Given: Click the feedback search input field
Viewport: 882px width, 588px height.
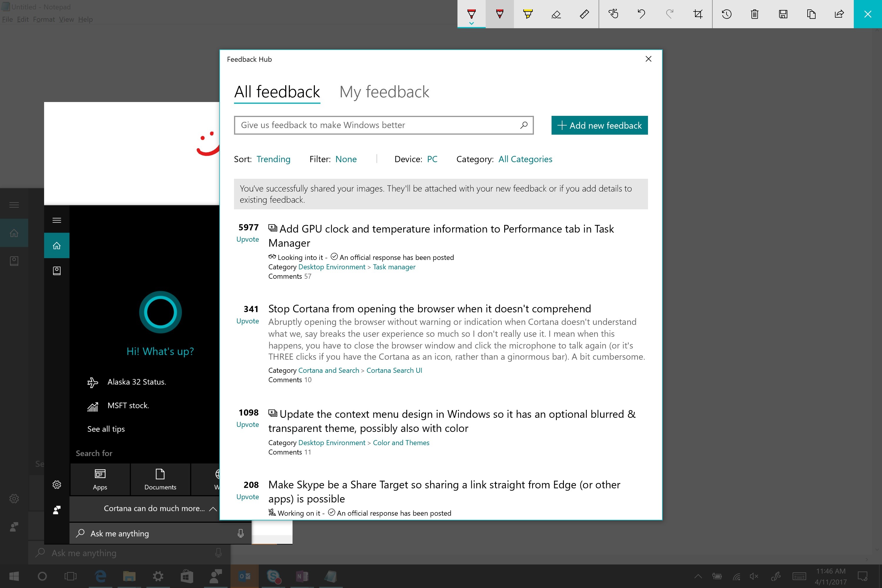Looking at the screenshot, I should 375,125.
